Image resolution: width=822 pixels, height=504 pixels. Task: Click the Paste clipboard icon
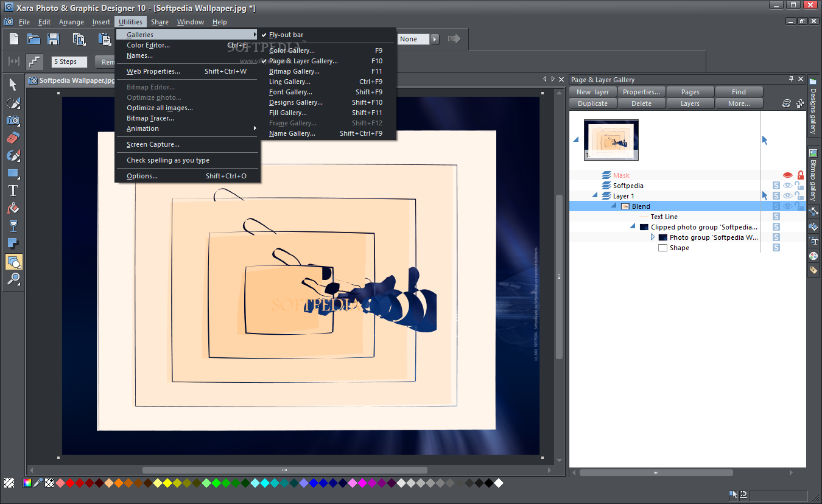(x=104, y=40)
